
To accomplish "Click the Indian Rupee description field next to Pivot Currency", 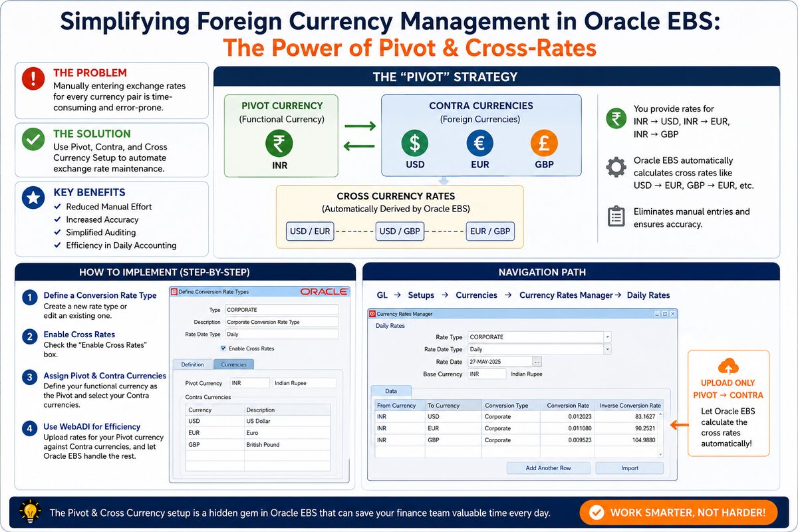I will click(305, 383).
